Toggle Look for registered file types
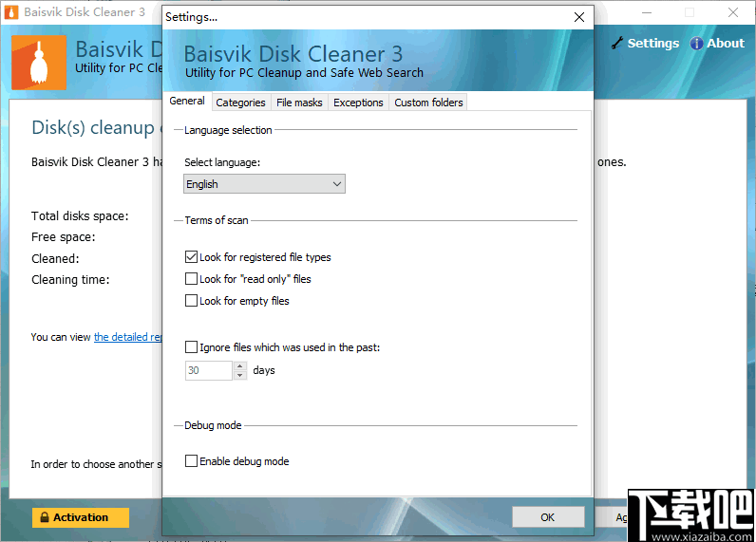Image resolution: width=756 pixels, height=542 pixels. pyautogui.click(x=191, y=257)
